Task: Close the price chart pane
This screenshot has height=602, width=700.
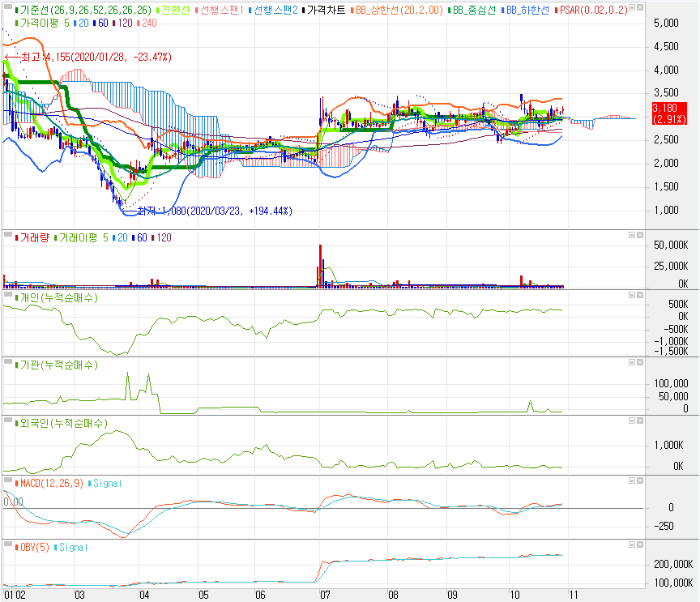Action: point(640,7)
